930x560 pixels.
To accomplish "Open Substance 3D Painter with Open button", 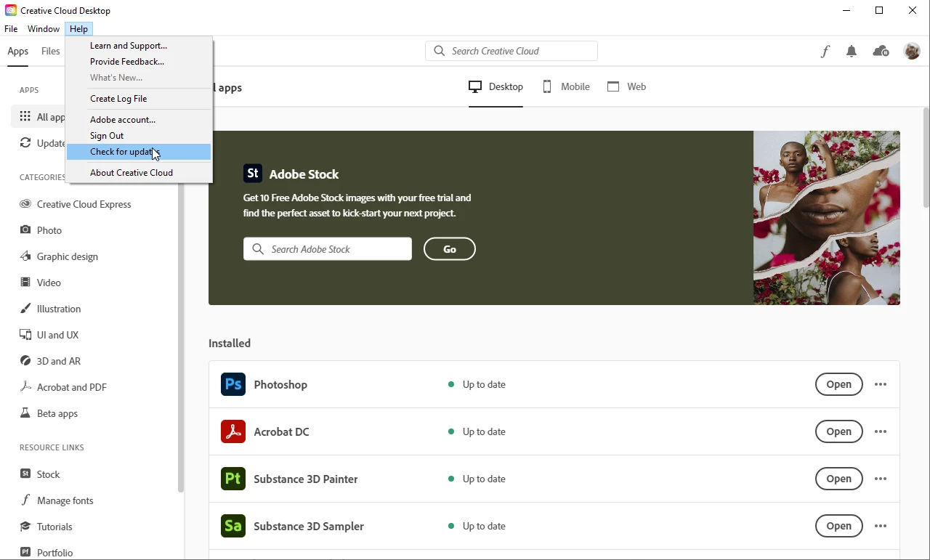I will [x=839, y=479].
